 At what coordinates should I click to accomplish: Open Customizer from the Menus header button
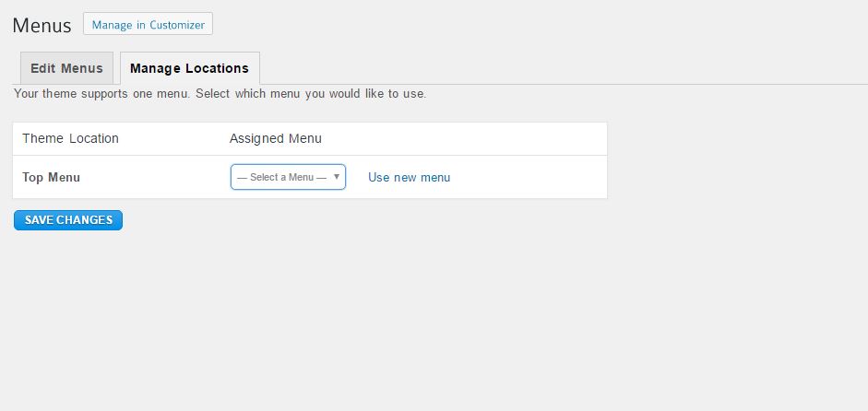[x=148, y=24]
